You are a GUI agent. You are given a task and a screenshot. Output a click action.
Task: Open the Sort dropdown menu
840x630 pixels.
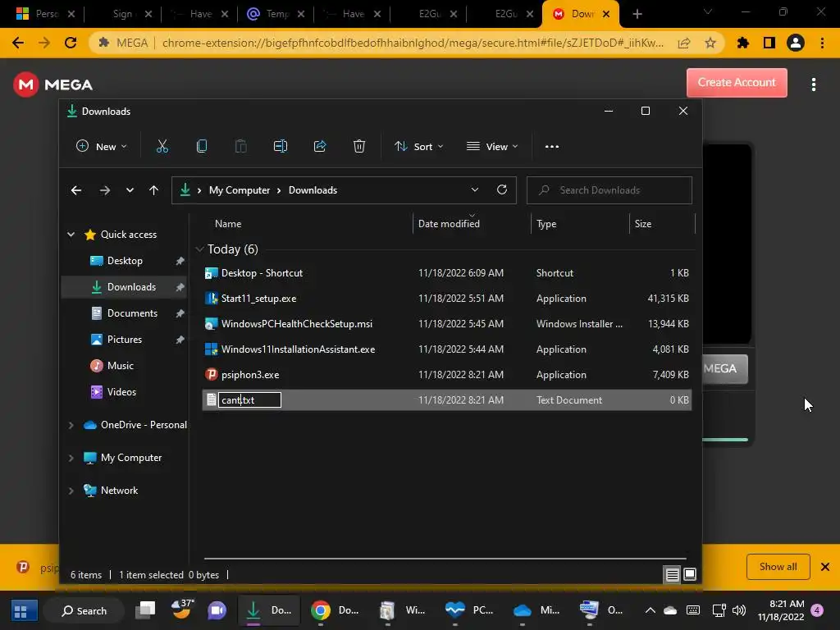coord(419,146)
